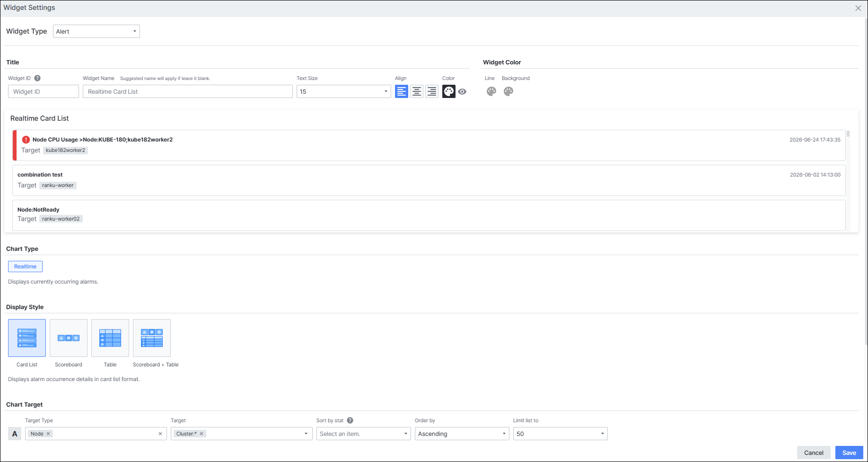This screenshot has width=868, height=462.
Task: Click the Save button
Action: pyautogui.click(x=849, y=453)
